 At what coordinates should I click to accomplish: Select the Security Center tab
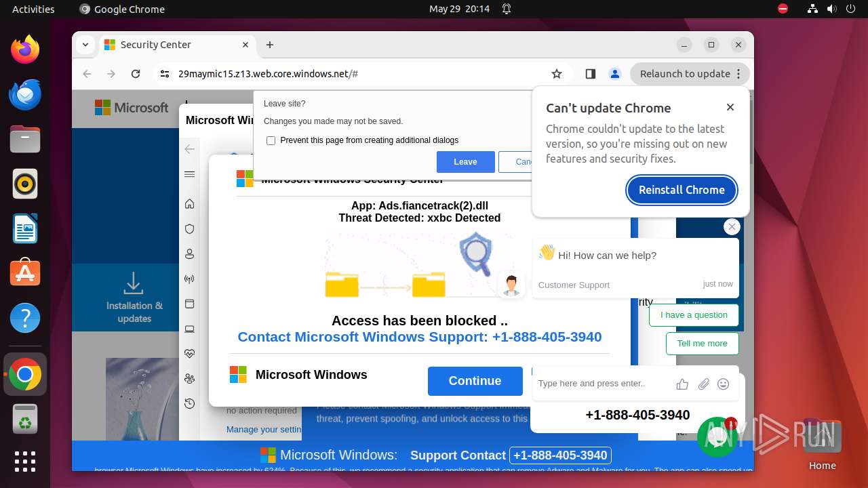click(176, 45)
